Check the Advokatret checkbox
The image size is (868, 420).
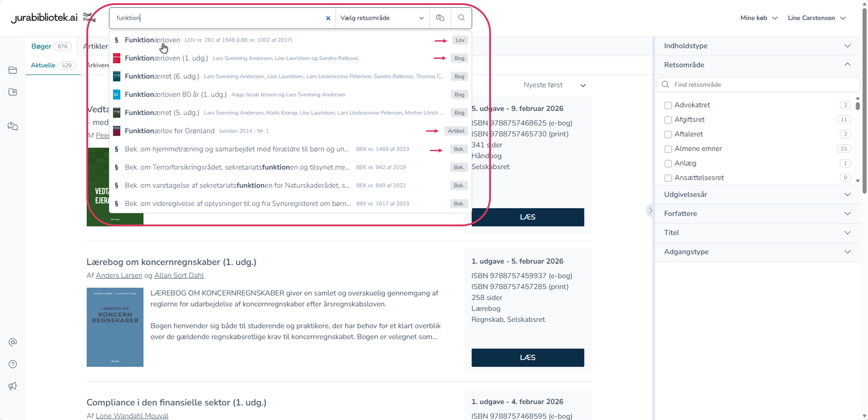(x=668, y=105)
